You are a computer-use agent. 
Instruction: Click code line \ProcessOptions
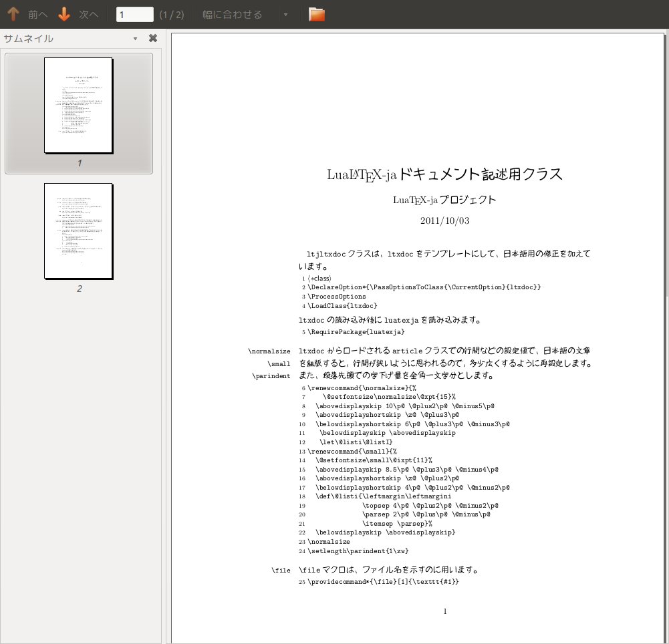point(337,297)
